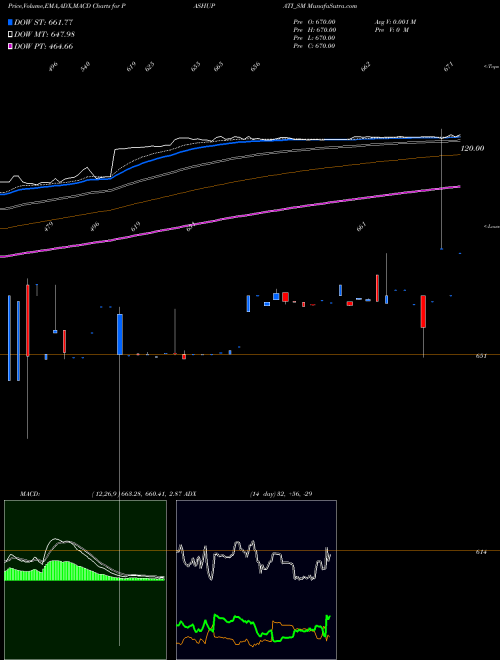The height and width of the screenshot is (660, 500).
Task: Click the 'ADX' indicator label
Action: [x=190, y=494]
